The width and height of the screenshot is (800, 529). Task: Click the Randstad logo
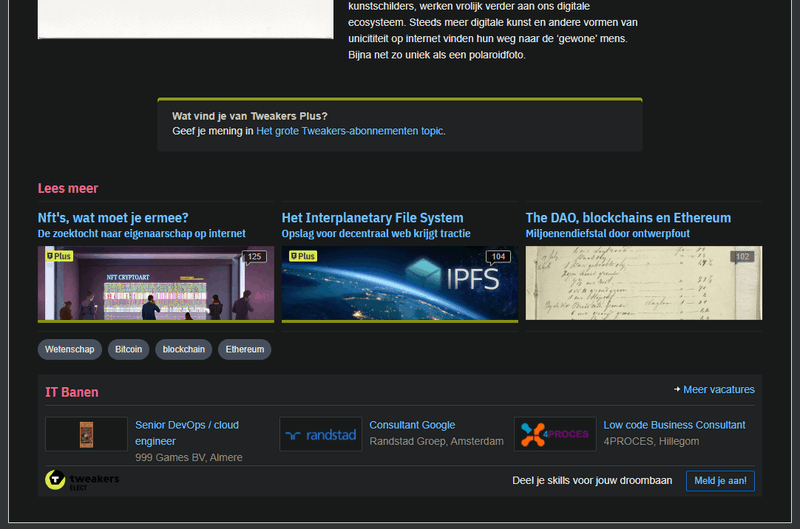click(321, 434)
